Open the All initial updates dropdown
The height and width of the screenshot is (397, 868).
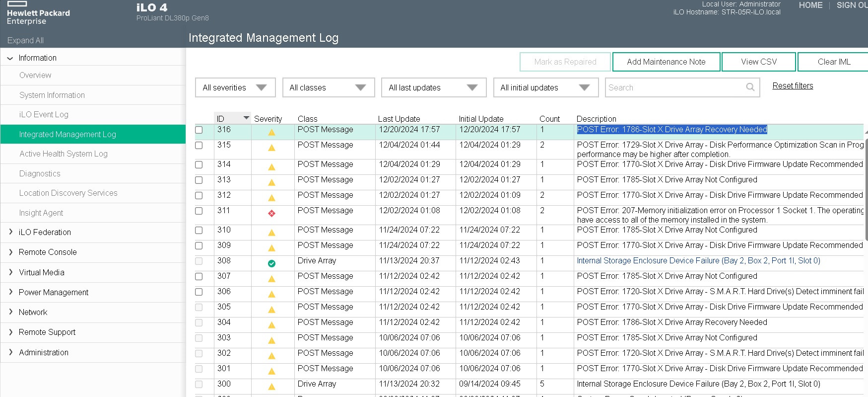point(546,87)
